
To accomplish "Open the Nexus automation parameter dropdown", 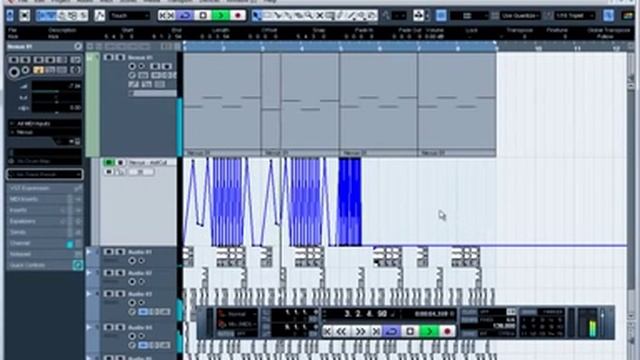I will click(x=152, y=163).
